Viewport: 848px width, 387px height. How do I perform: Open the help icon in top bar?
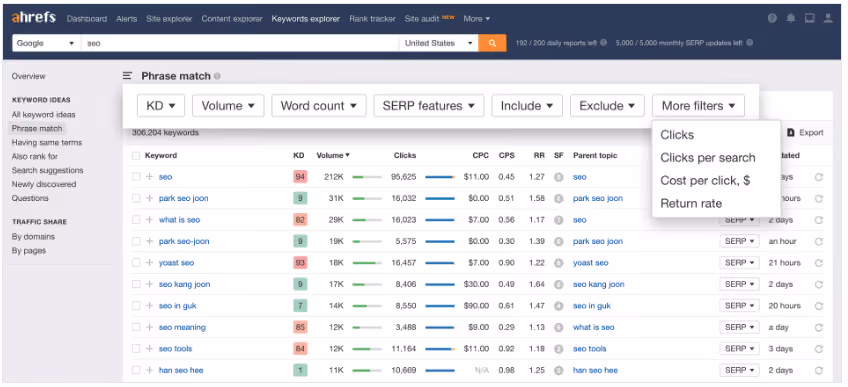772,18
